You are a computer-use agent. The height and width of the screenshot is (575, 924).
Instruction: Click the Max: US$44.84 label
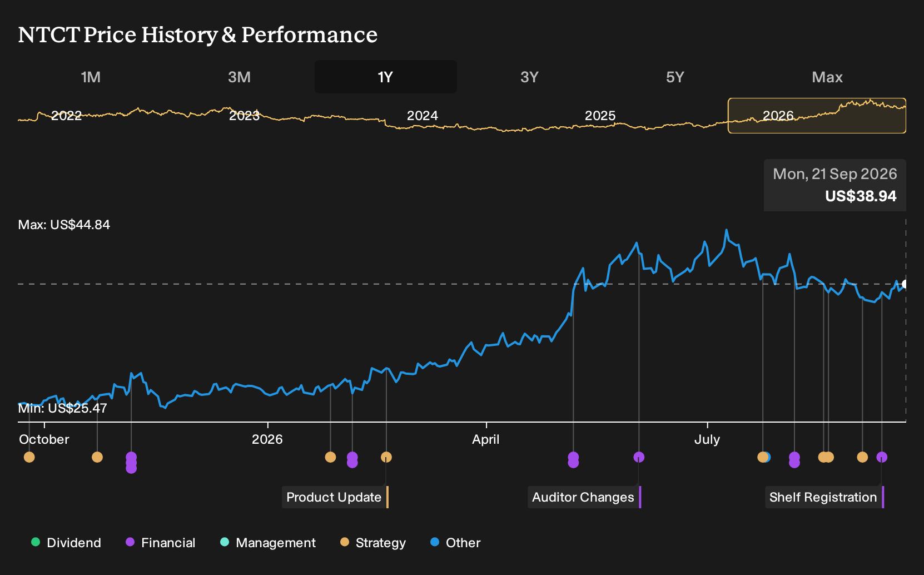(64, 225)
